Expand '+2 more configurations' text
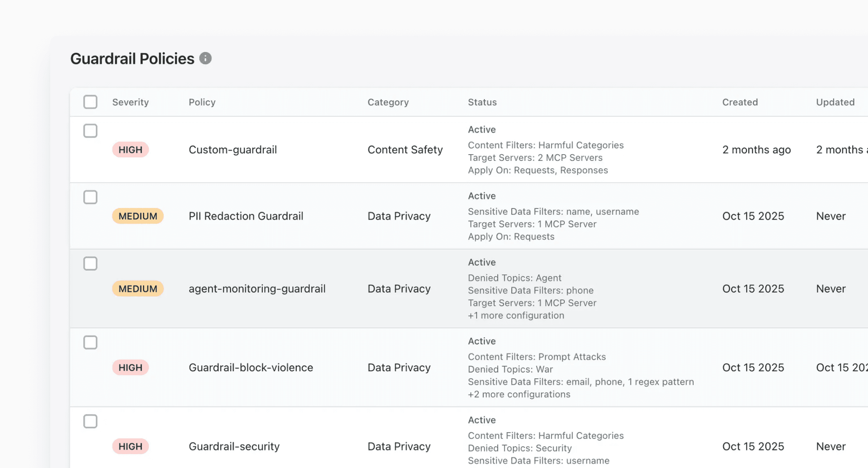This screenshot has width=868, height=468. pos(519,394)
